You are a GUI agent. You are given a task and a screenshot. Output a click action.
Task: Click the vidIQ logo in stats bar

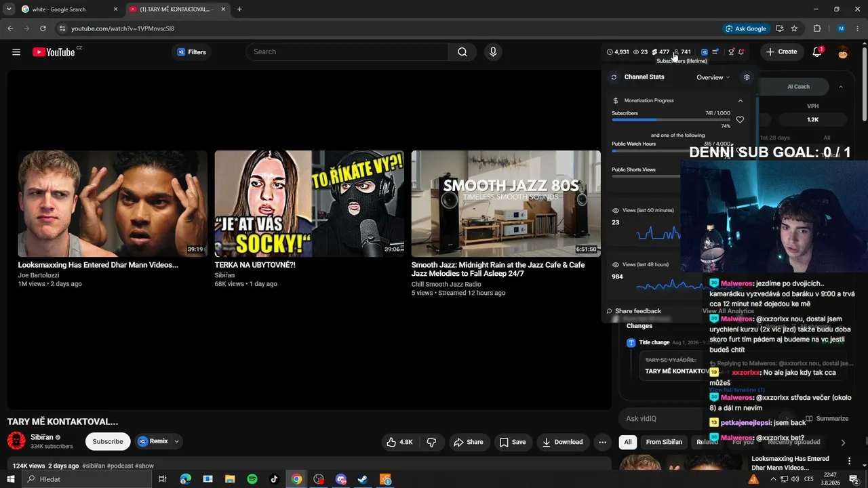point(705,52)
